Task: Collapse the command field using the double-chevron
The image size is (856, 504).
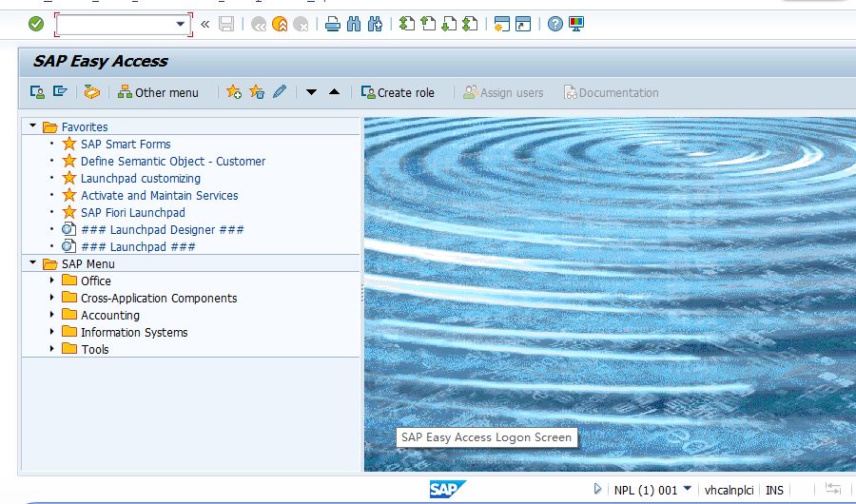Action: (x=205, y=24)
